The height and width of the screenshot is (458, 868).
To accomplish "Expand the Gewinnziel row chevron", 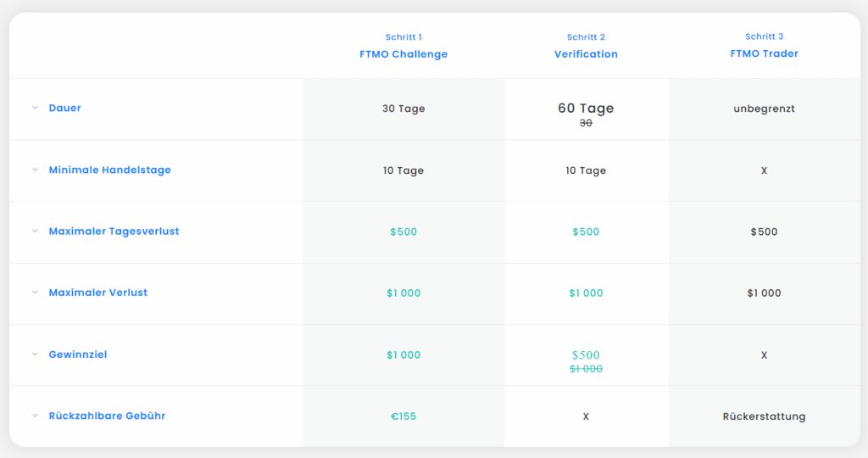I will tap(35, 355).
